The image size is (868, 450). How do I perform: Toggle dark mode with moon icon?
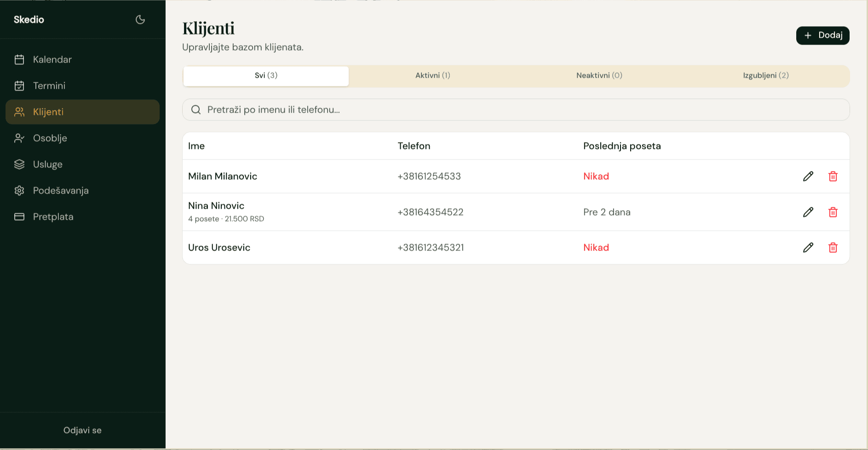(x=140, y=19)
